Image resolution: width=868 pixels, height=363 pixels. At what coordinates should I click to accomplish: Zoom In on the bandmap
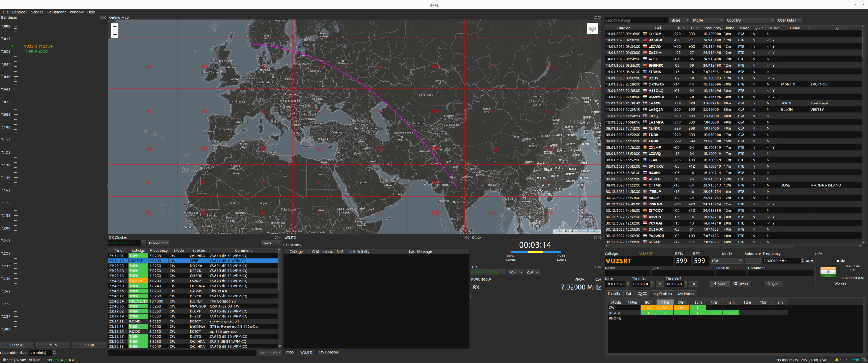click(53, 345)
